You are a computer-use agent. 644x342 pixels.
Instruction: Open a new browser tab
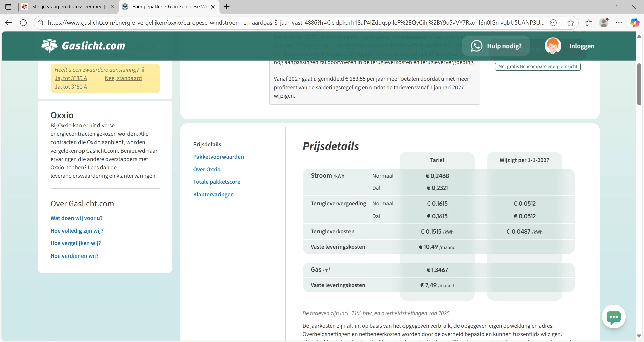point(227,7)
